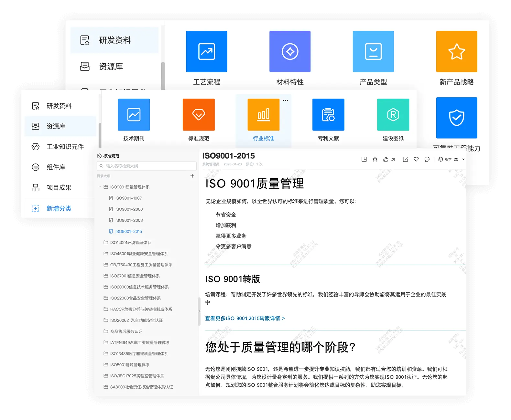Select 工业知识元件 in the sidebar
Viewport: 511px width, 420px height.
click(x=65, y=147)
